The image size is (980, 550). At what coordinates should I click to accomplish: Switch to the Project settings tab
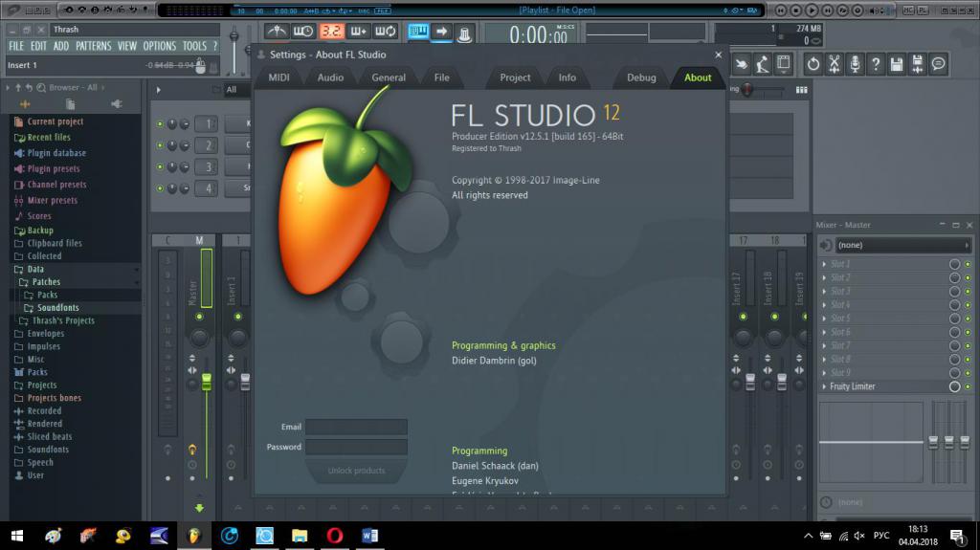[515, 77]
